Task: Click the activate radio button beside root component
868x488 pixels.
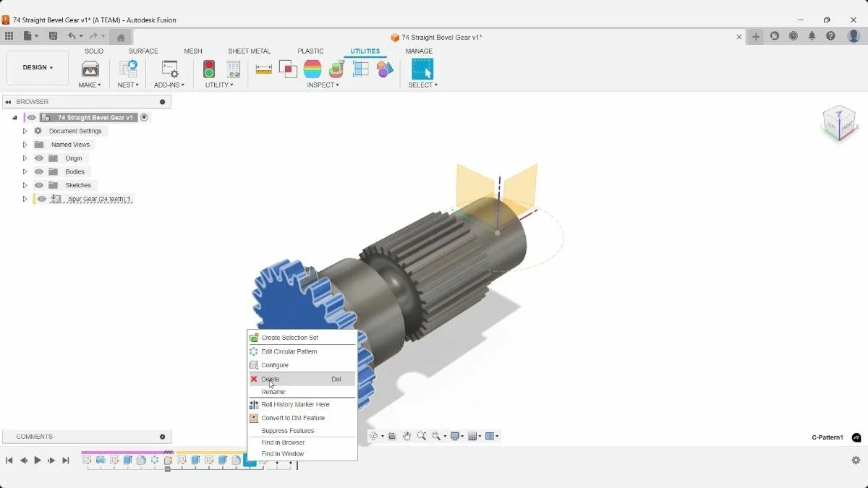Action: pos(144,117)
